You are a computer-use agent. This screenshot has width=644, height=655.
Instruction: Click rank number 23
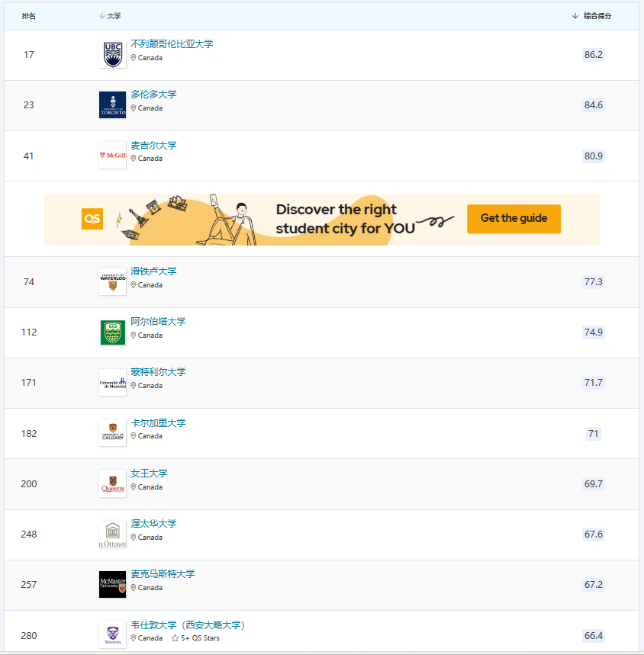29,105
